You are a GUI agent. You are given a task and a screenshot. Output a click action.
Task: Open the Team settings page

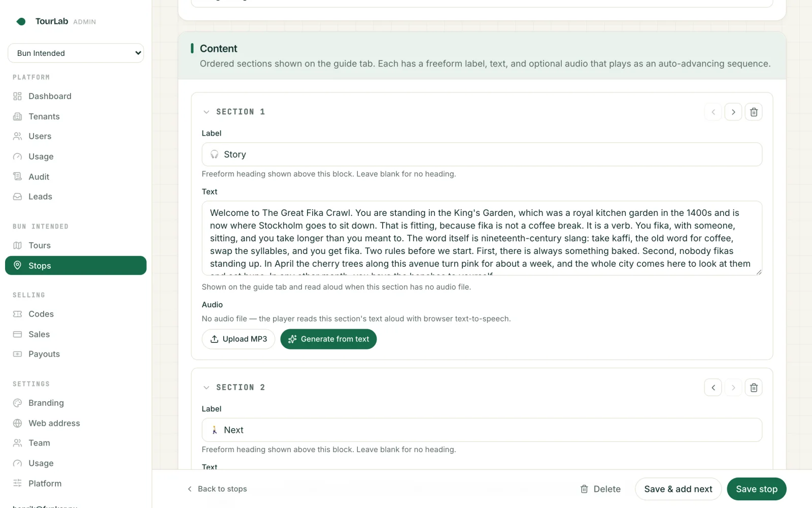pyautogui.click(x=76, y=443)
